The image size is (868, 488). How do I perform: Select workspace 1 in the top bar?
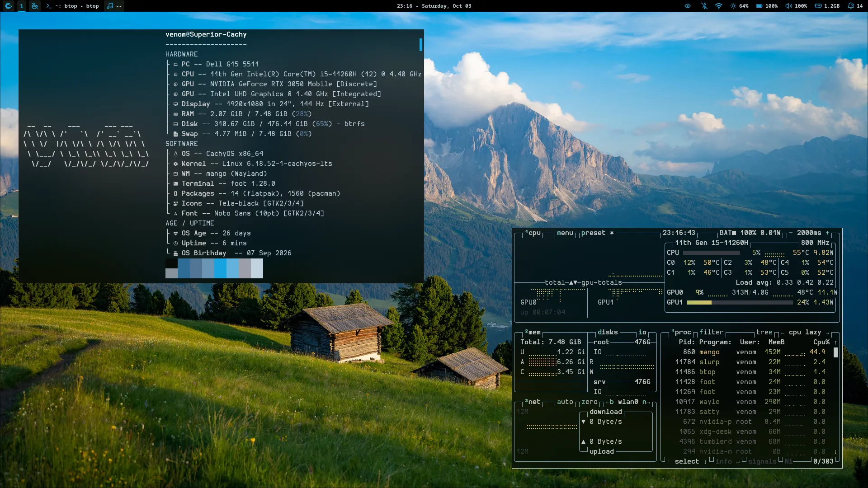click(x=21, y=6)
